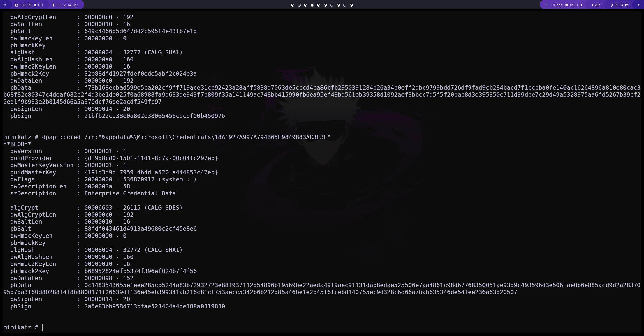This screenshot has width=644, height=336.
Task: Switch to the empty seventh workspace circle
Action: pyautogui.click(x=332, y=5)
